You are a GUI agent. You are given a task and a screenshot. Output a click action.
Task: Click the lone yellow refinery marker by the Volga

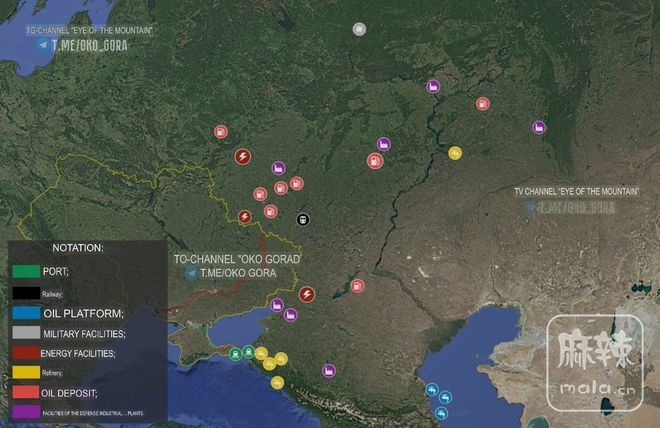tap(455, 153)
